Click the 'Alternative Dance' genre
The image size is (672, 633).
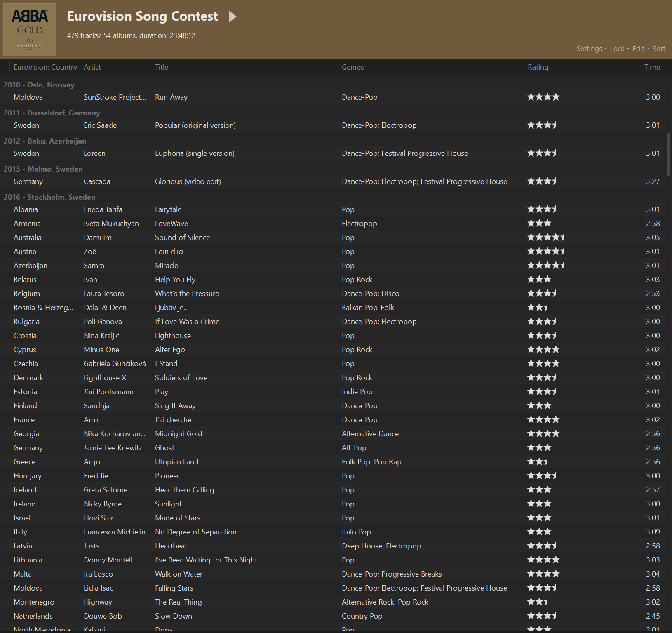pos(370,434)
